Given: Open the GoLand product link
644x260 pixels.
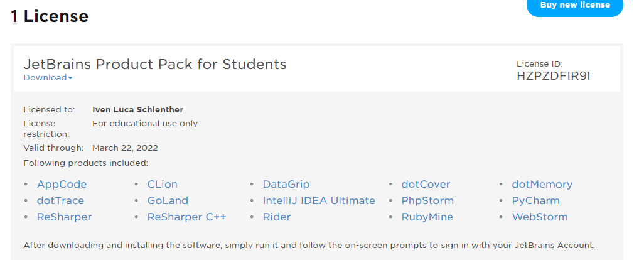Looking at the screenshot, I should [168, 201].
